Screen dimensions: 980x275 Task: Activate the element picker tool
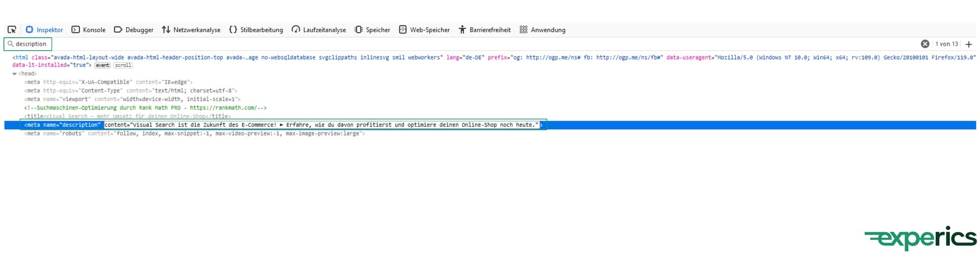coord(12,30)
